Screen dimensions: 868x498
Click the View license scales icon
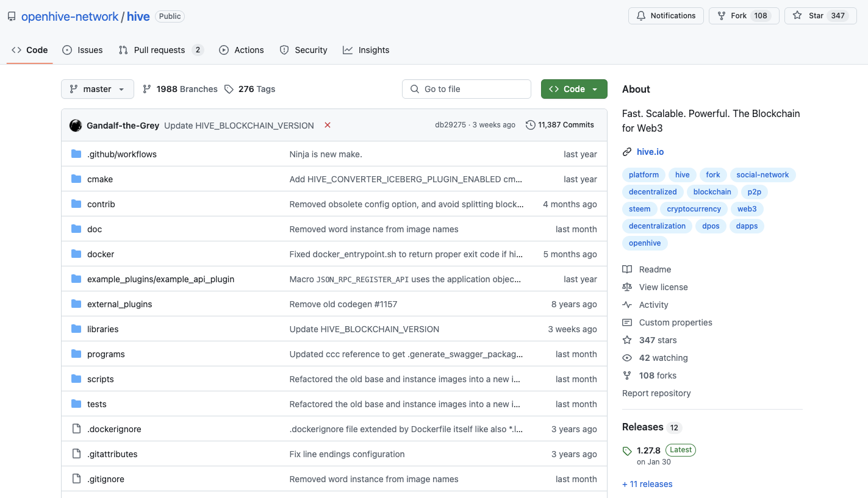(627, 287)
